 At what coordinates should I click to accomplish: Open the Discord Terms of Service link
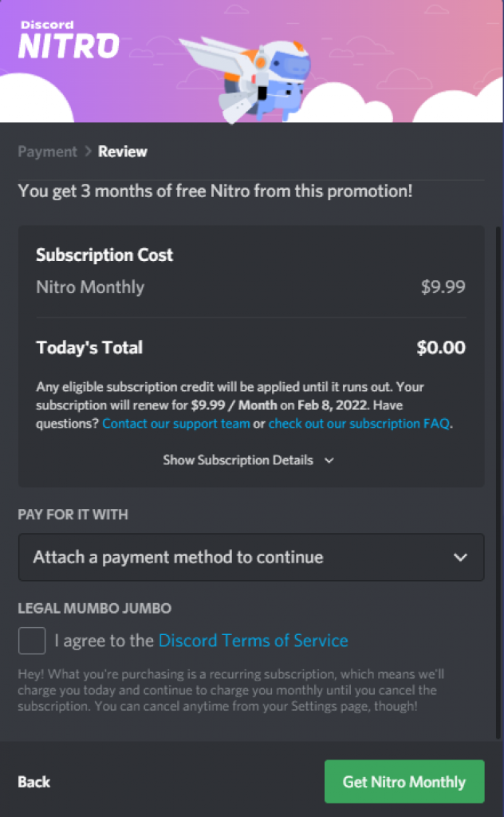coord(254,641)
